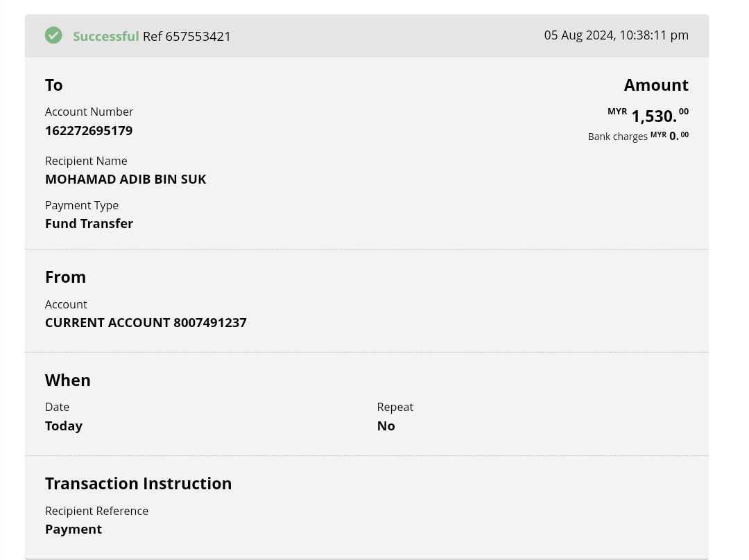Click recipient name MOHAMAD ADIB BIN SUK
This screenshot has width=749, height=560.
(x=126, y=179)
